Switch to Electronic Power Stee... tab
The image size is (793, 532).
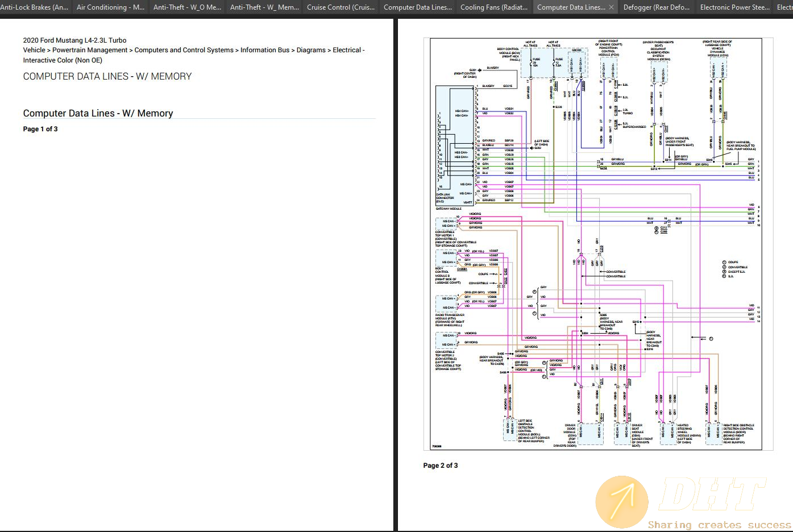click(734, 7)
